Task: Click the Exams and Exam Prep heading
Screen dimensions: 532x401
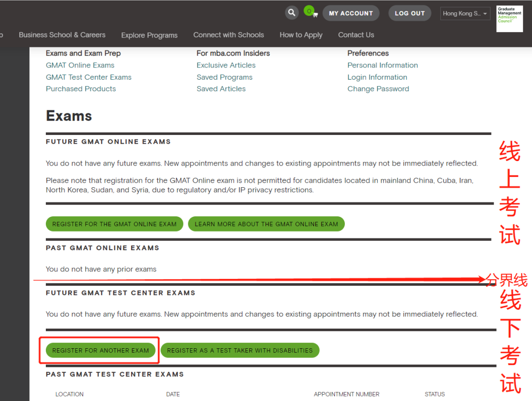Action: pyautogui.click(x=83, y=53)
